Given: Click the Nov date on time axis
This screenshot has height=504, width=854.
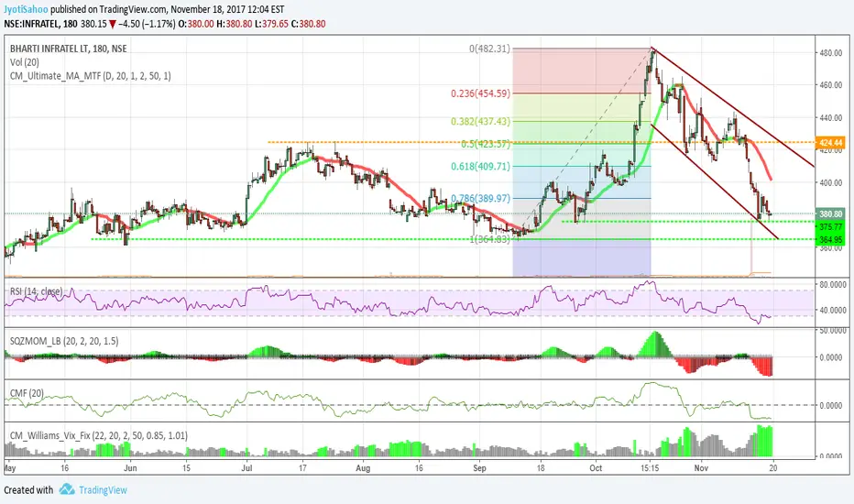Looking at the screenshot, I should tap(702, 467).
